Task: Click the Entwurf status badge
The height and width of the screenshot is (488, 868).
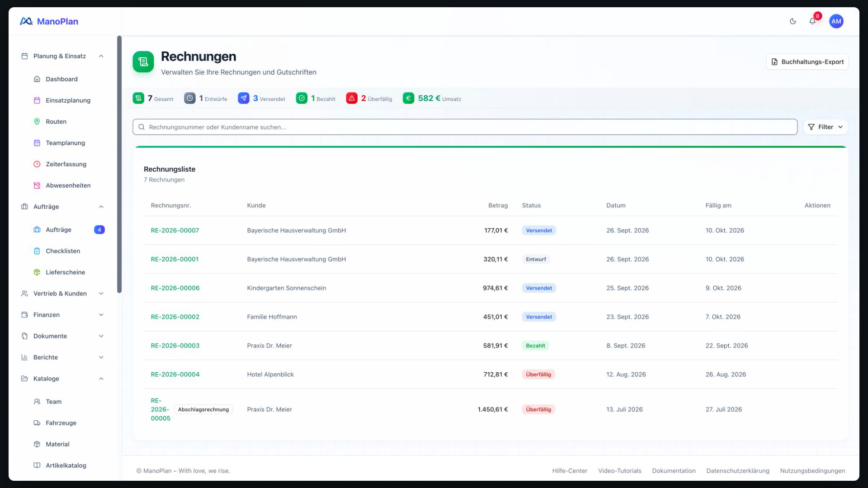Action: point(536,259)
